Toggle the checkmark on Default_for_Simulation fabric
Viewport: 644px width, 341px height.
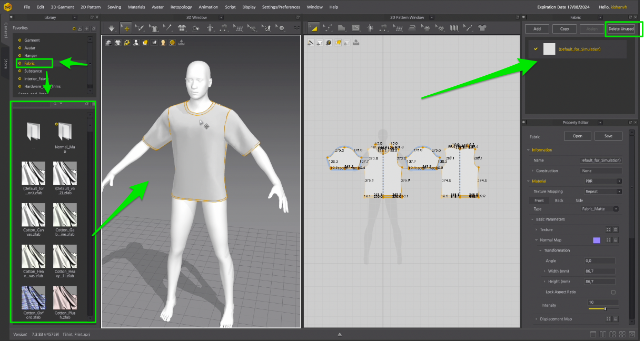536,49
